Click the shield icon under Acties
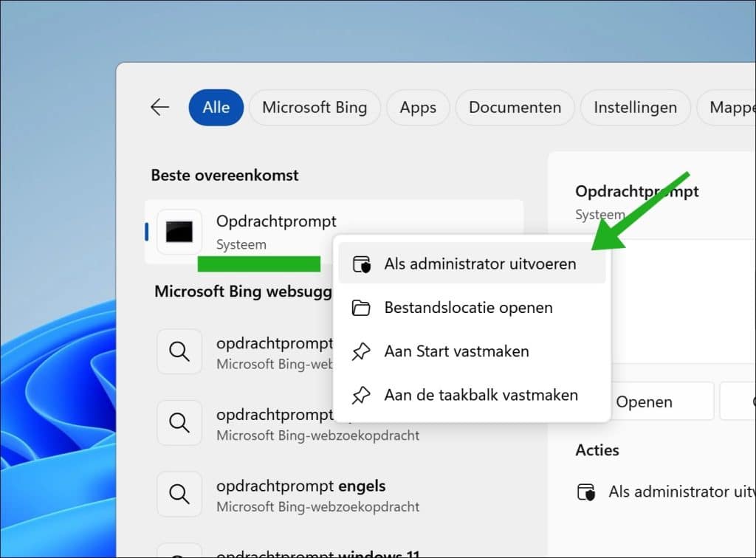756x558 pixels. 585,492
